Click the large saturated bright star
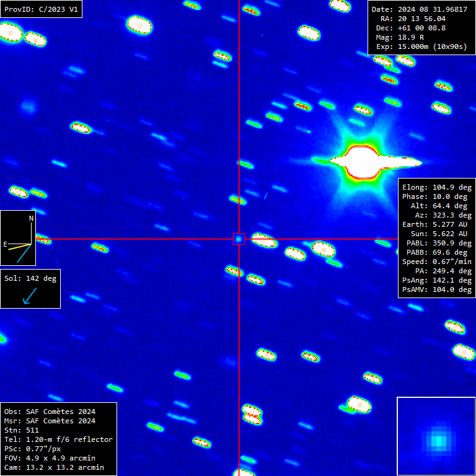The image size is (476, 476). (363, 162)
